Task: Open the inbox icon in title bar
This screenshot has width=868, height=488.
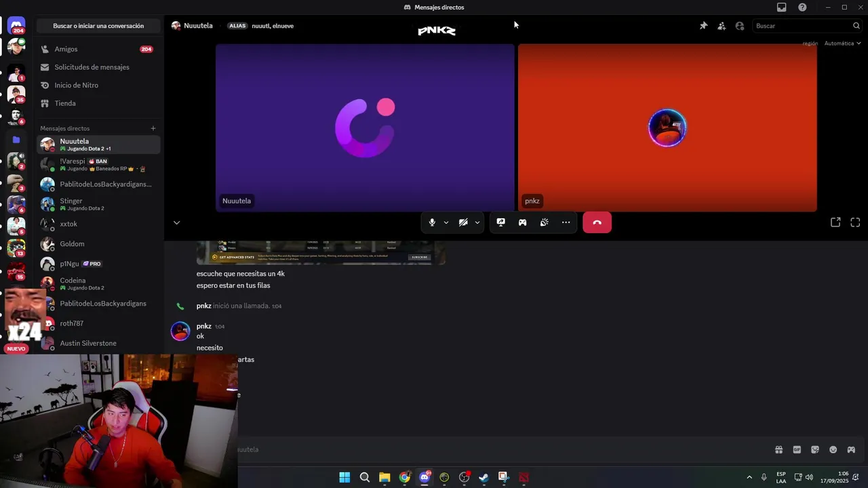Action: pos(781,7)
